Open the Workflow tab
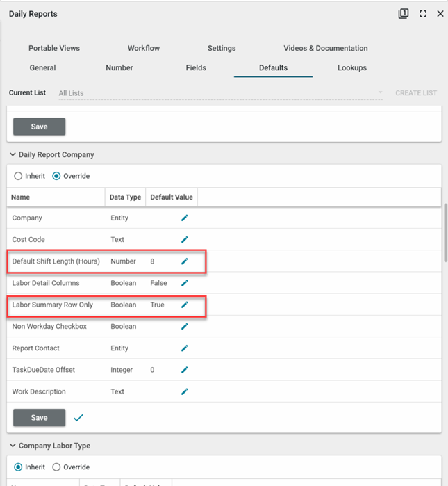 pos(144,48)
